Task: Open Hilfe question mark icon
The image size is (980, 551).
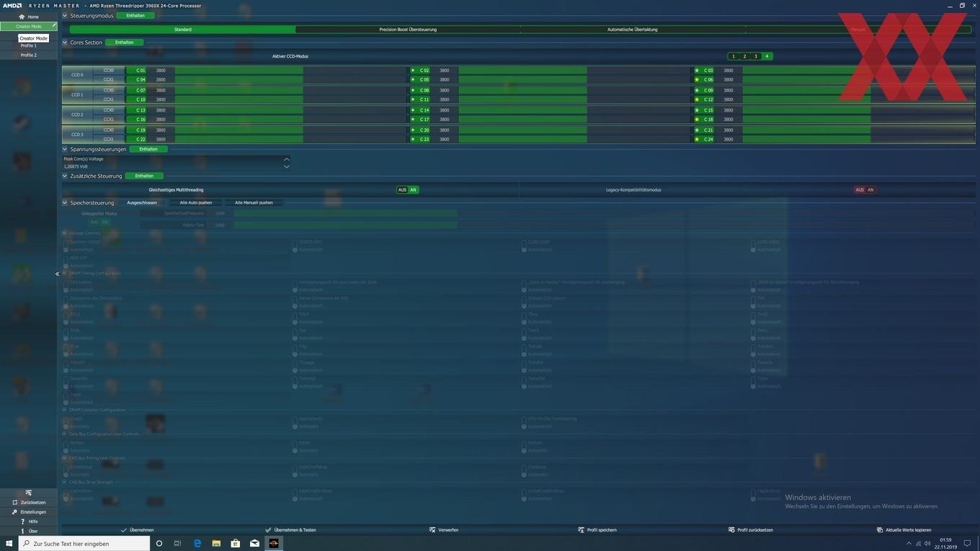Action: click(23, 521)
